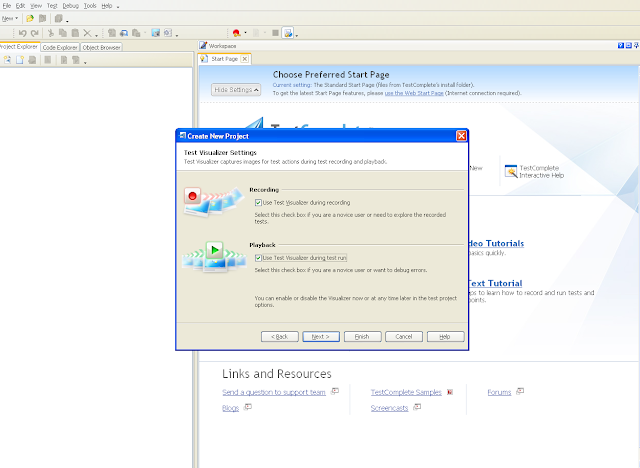Click the Recording illustration image in dialog
Image resolution: width=640 pixels, height=468 pixels.
213,201
